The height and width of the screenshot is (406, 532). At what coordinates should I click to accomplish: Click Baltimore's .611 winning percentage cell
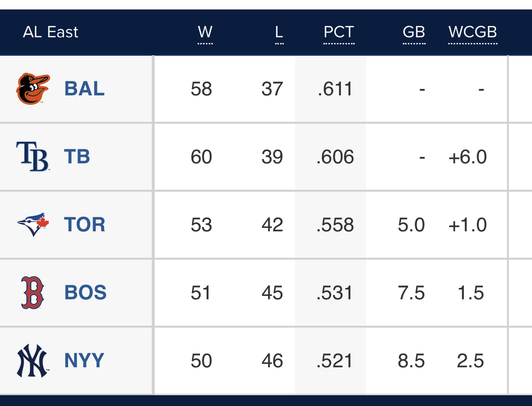335,89
